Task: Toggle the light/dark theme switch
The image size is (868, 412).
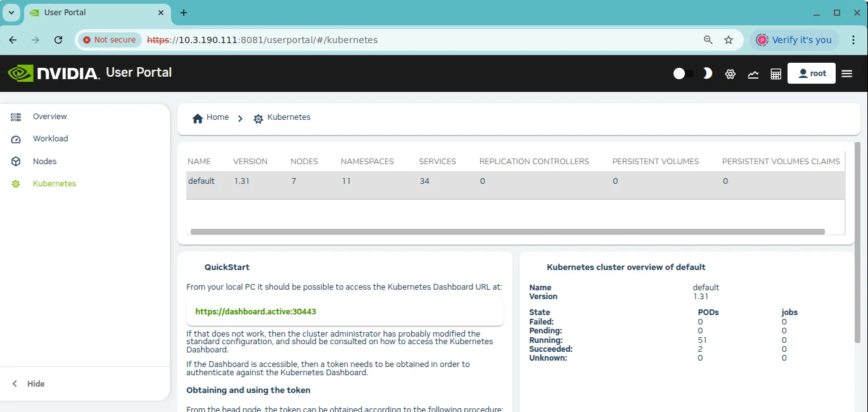Action: (684, 74)
